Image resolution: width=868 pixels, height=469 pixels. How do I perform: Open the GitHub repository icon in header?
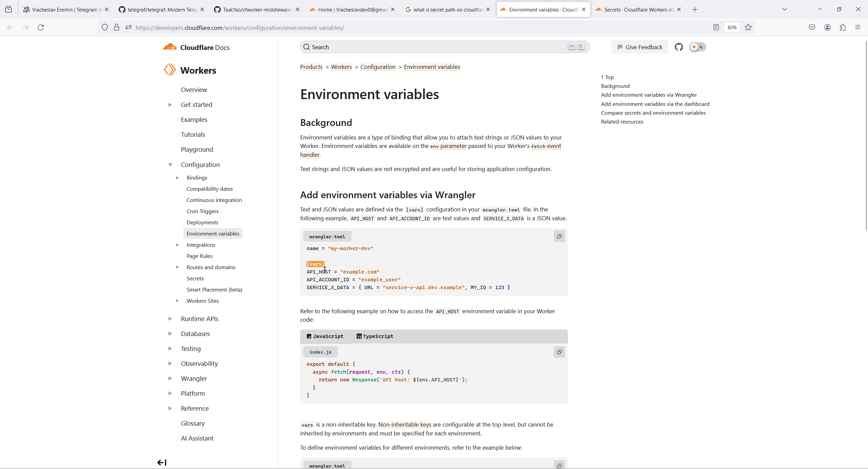(x=678, y=47)
